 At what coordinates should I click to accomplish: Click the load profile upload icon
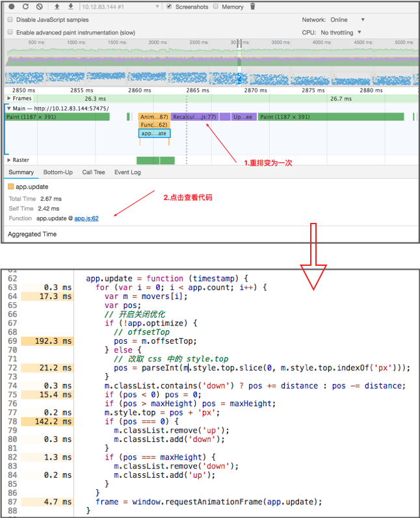coord(57,6)
